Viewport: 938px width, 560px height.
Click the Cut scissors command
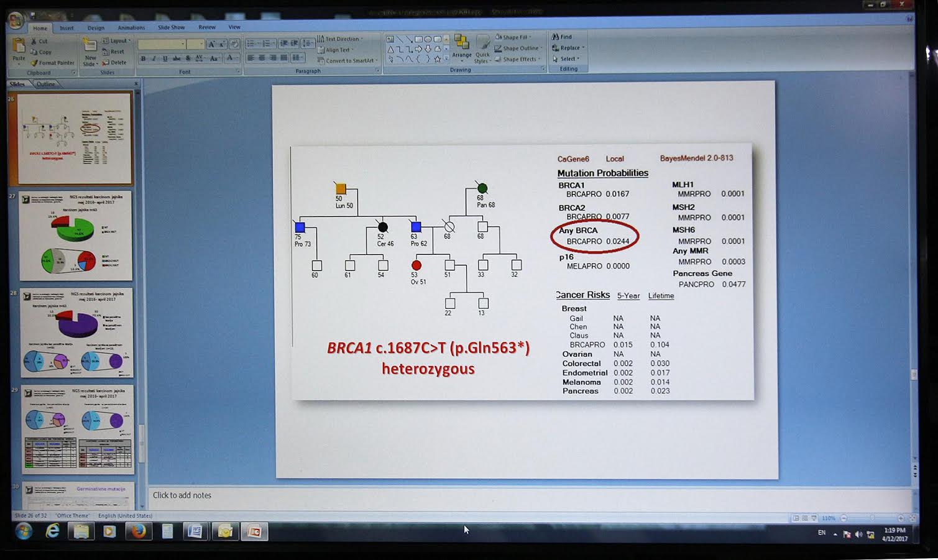tap(39, 42)
